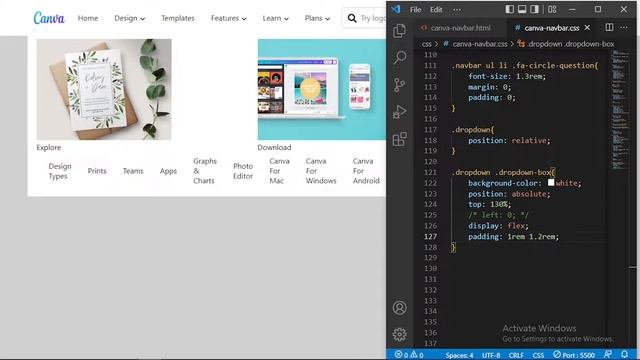Viewport: 640px width, 360px height.
Task: Click the 'display: flex;' code line
Action: tap(498, 225)
